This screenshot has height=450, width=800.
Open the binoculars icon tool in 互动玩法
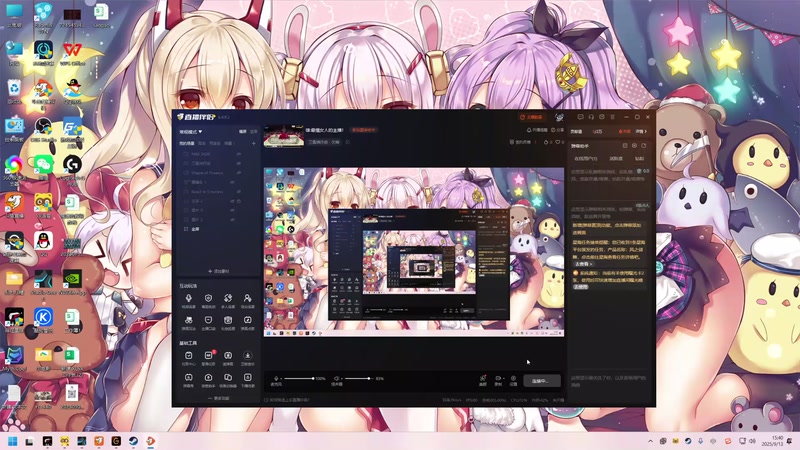pos(188,322)
